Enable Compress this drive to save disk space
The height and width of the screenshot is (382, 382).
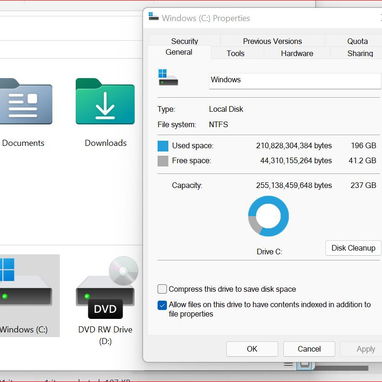click(162, 289)
